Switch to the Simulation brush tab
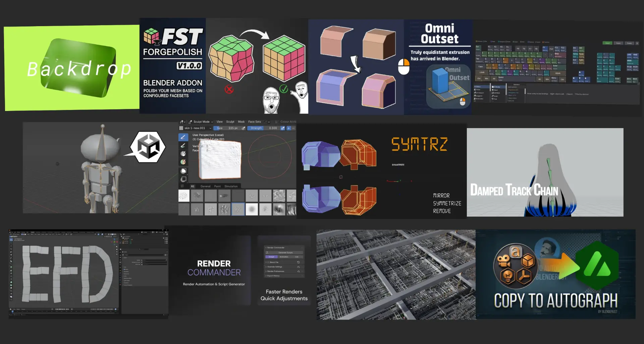644x344 pixels. pos(231,186)
